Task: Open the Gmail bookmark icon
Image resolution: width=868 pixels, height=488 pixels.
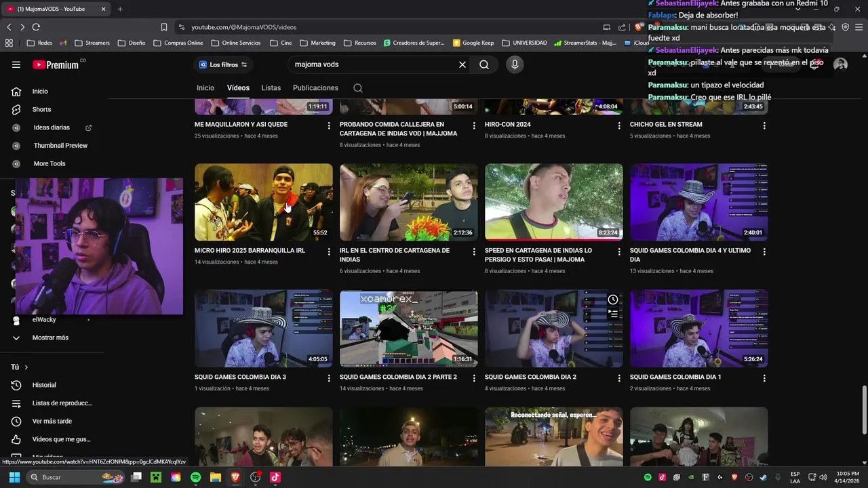Action: coord(63,43)
